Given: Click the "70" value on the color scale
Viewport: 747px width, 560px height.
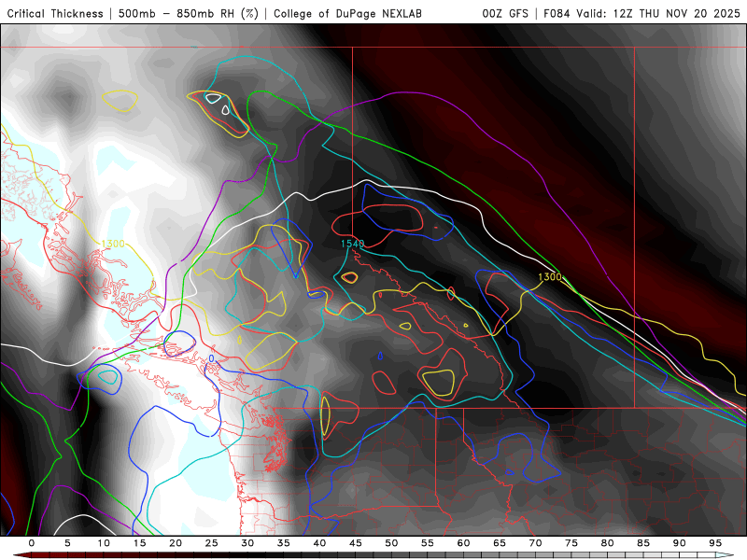Looking at the screenshot, I should click(535, 543).
